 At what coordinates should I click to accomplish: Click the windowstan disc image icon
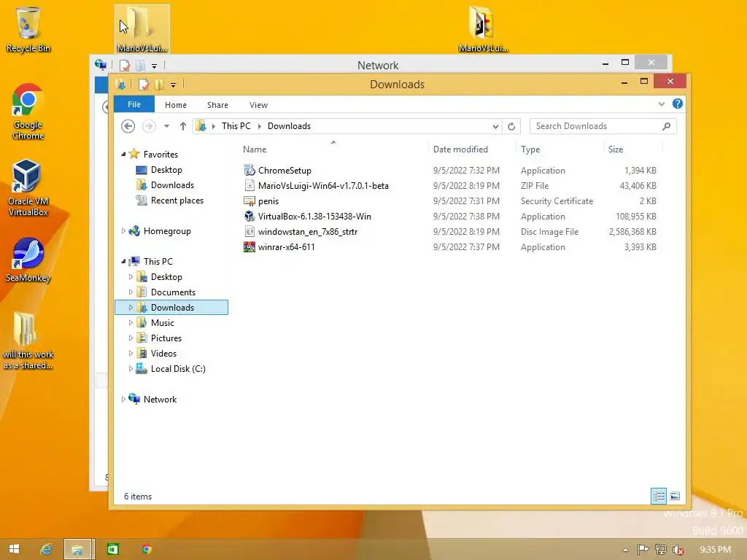coord(249,231)
